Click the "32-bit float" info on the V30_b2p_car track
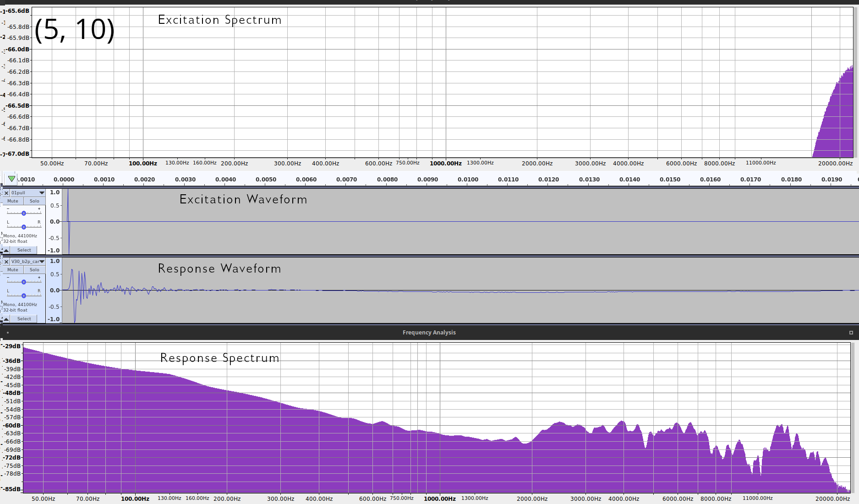This screenshot has width=859, height=504. tap(15, 310)
